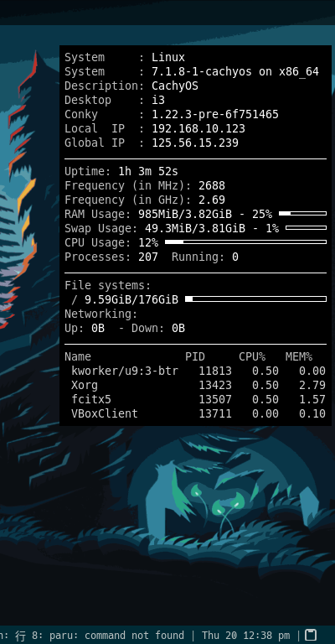
Task: Select the fcitx5 process name
Action: (91, 399)
